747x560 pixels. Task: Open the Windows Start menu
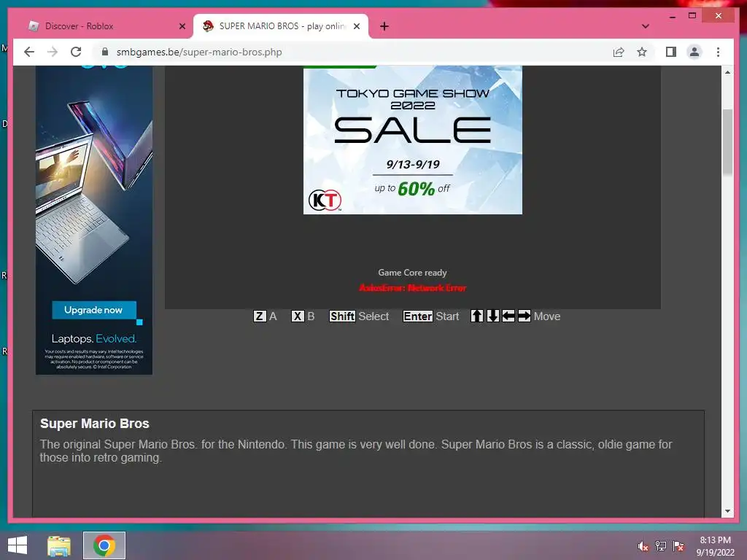coord(18,545)
